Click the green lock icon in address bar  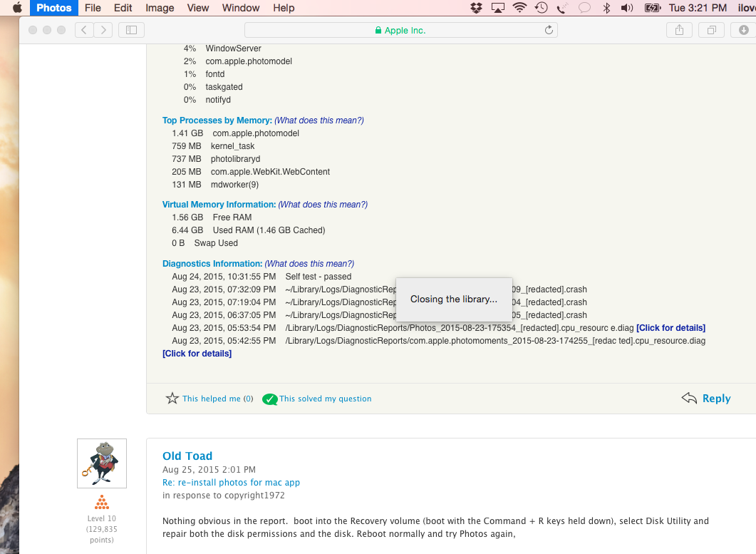(x=378, y=31)
